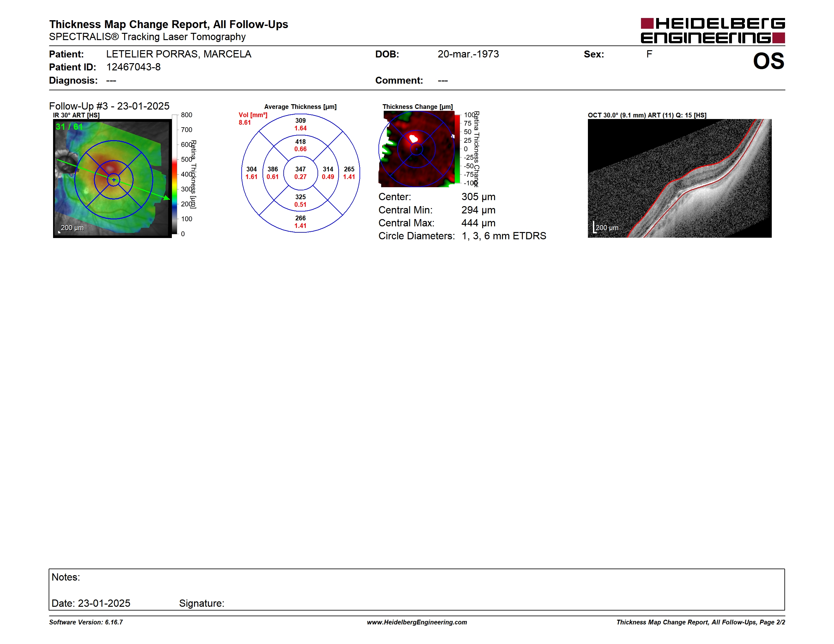Click outer sector value '265'
834x644 pixels.
click(349, 169)
